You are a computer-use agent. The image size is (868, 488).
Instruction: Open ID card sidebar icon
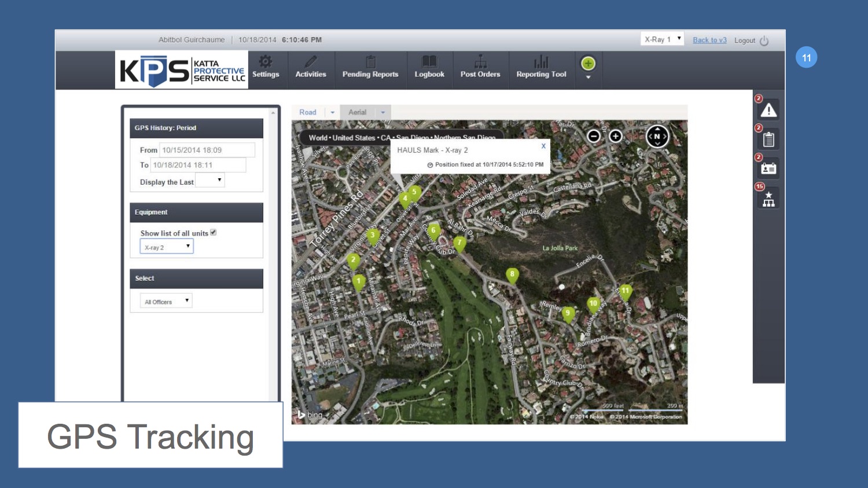click(768, 168)
